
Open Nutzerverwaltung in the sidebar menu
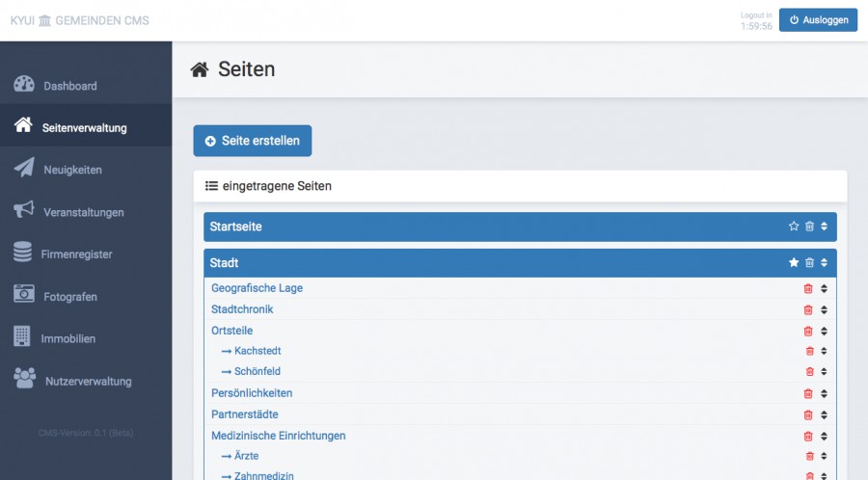[x=88, y=381]
